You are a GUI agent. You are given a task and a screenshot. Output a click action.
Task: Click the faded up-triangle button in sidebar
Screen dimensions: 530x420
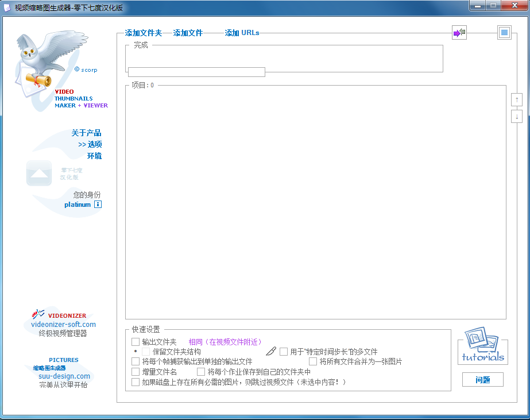pyautogui.click(x=39, y=173)
